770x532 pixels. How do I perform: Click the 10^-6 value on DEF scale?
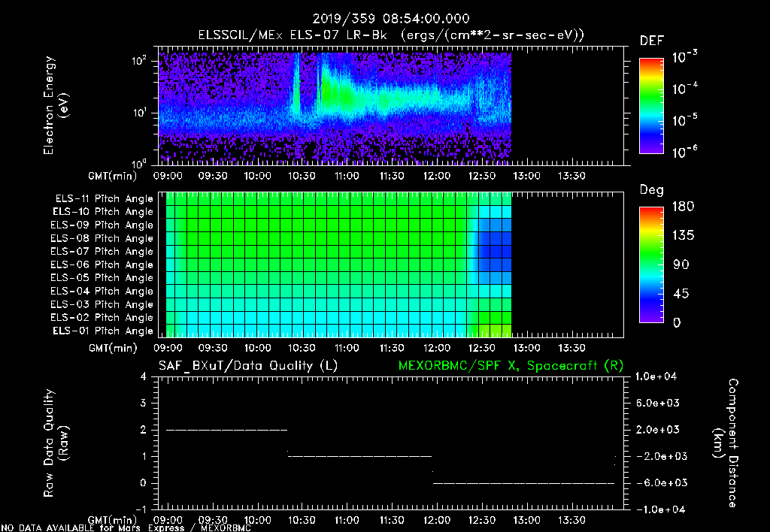[x=685, y=152]
